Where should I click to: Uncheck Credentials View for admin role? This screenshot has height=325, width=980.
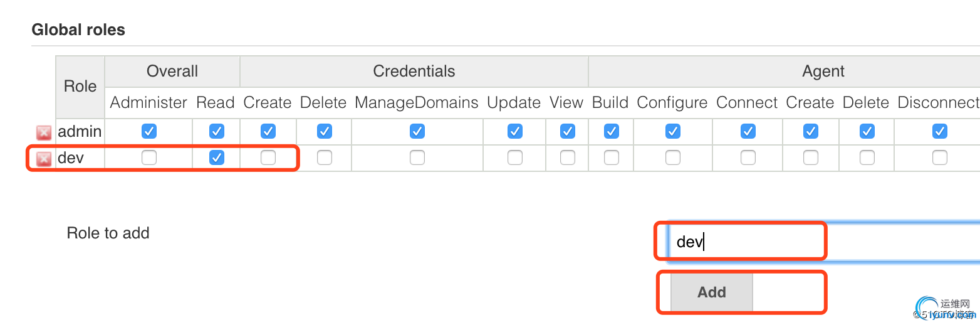coord(567,131)
